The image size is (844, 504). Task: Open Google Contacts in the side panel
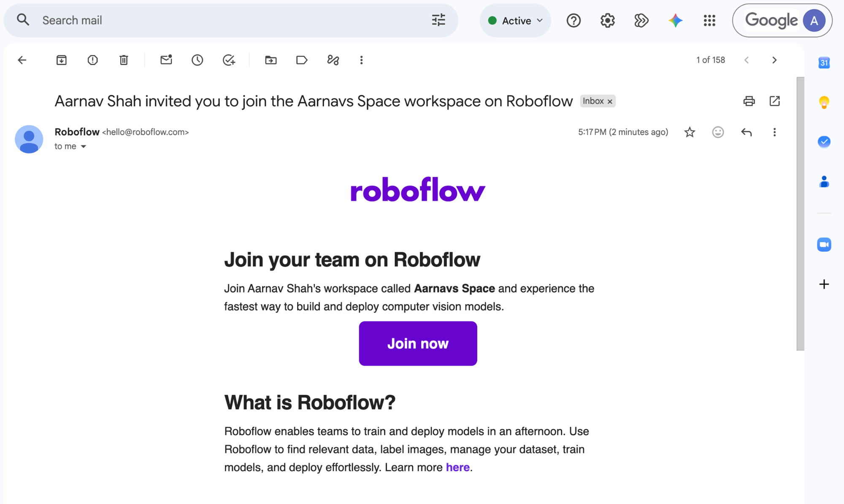[824, 182]
